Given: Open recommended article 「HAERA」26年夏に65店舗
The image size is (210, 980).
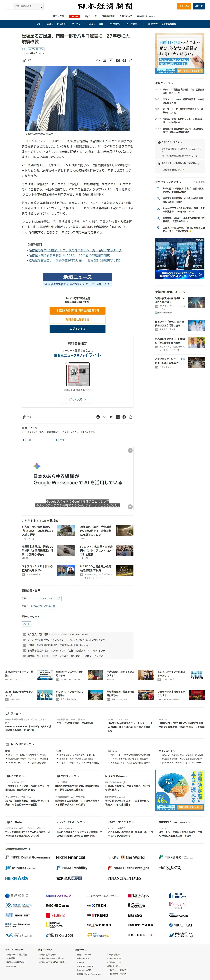Looking at the screenshot, I should click(x=37, y=531).
